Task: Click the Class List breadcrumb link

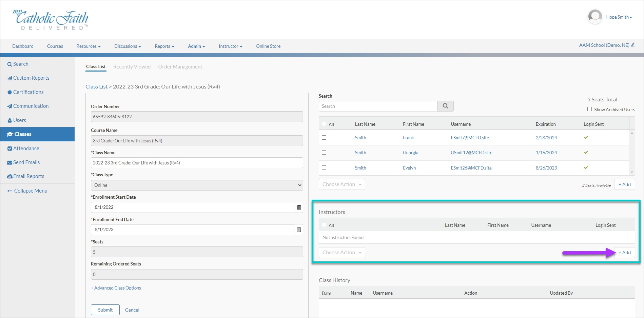Action: coord(96,87)
